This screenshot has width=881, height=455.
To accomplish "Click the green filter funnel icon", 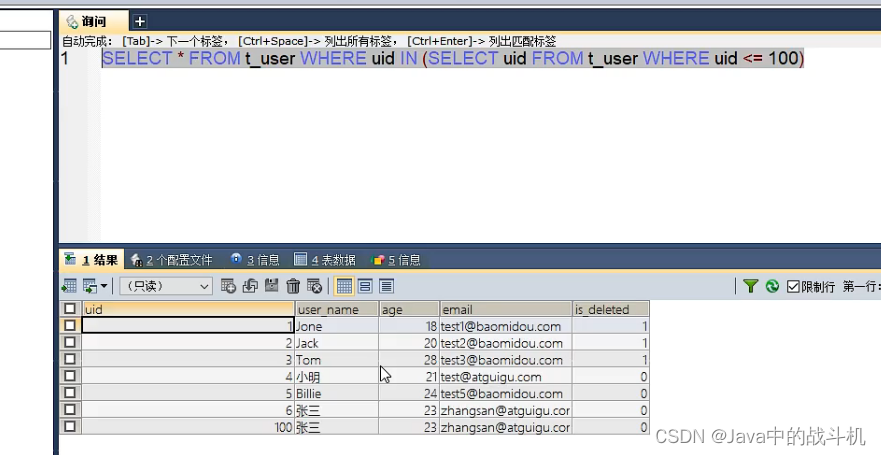I will point(751,286).
